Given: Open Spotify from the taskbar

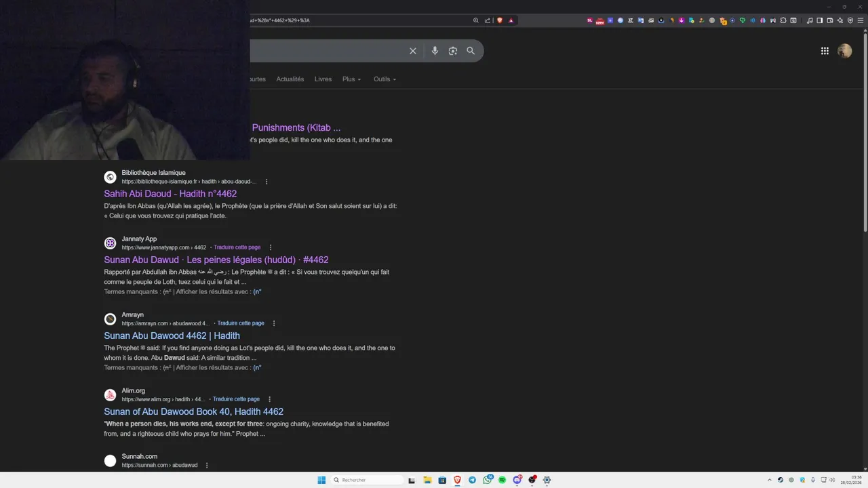Looking at the screenshot, I should tap(502, 480).
